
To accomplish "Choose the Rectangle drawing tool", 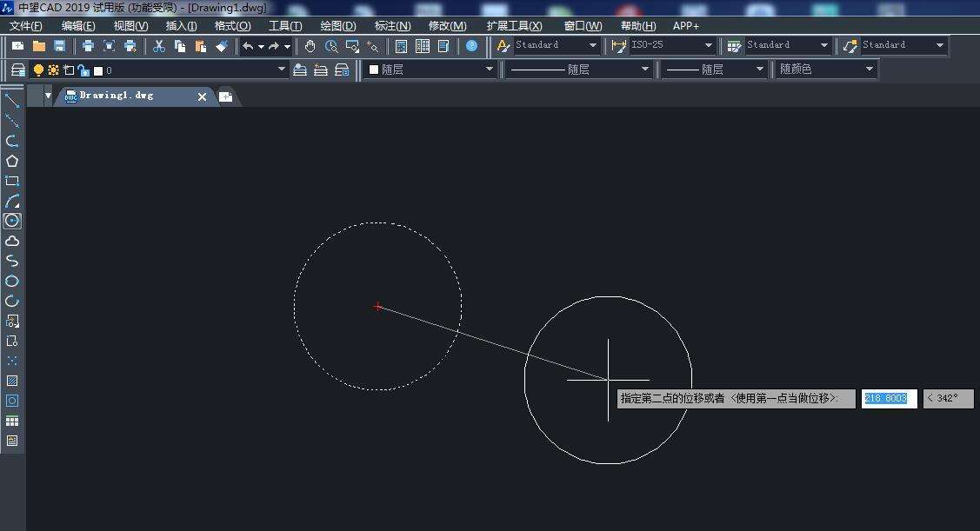I will [12, 181].
